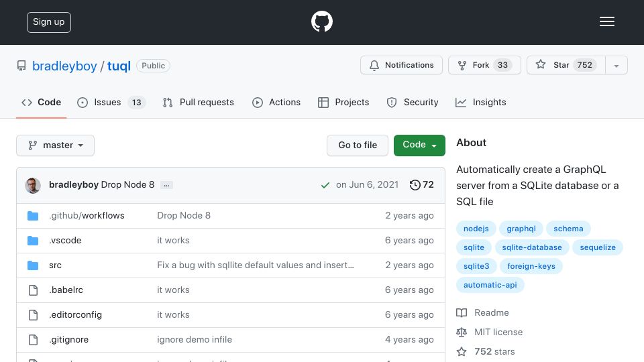
Task: Click the sqlite3 topic tag
Action: (476, 266)
